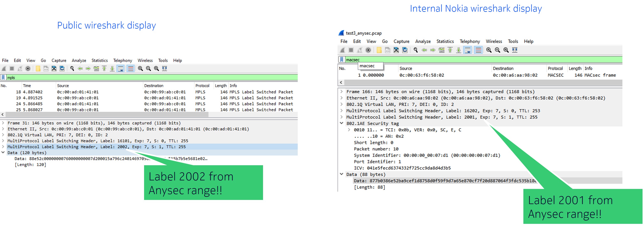Open Capture menu in Nokia Wireshark
The image size is (644, 228).
pos(402,42)
